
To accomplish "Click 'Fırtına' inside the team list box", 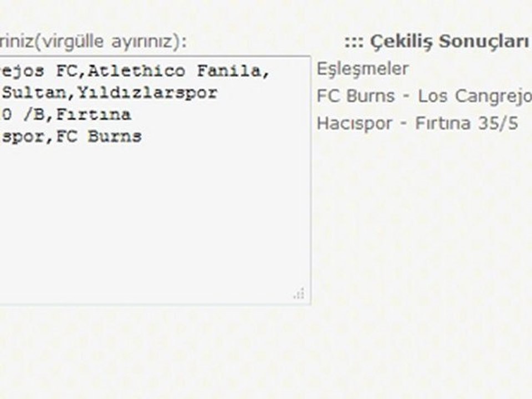I will [93, 115].
